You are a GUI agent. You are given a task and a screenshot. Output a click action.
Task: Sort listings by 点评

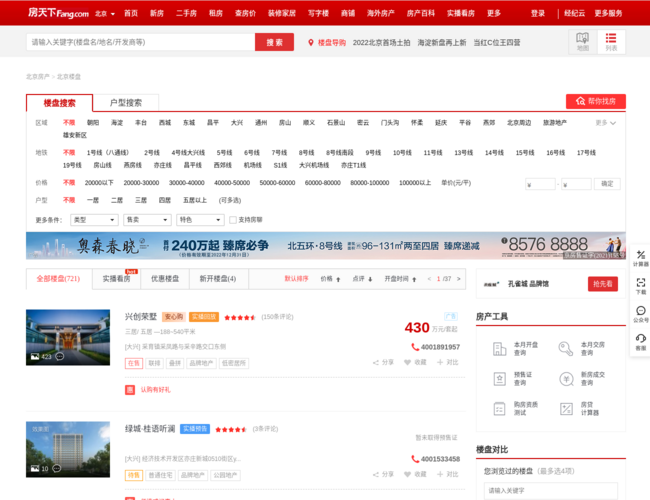coord(362,279)
